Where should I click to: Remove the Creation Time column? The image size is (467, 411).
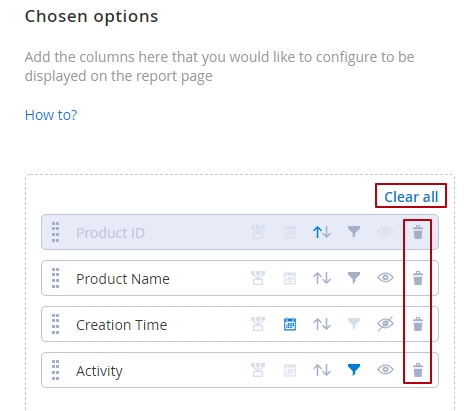coord(418,324)
